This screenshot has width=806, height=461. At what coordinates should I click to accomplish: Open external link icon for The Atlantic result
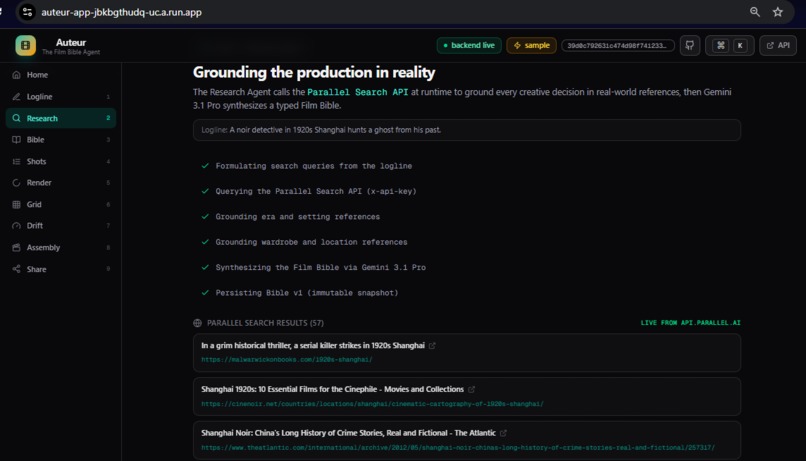[503, 433]
